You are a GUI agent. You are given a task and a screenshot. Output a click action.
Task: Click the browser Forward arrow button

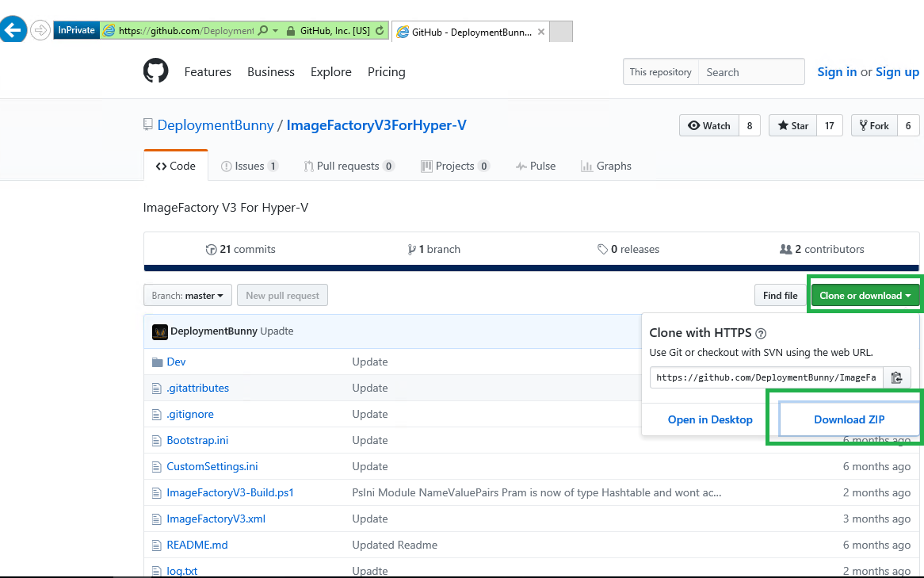40,30
